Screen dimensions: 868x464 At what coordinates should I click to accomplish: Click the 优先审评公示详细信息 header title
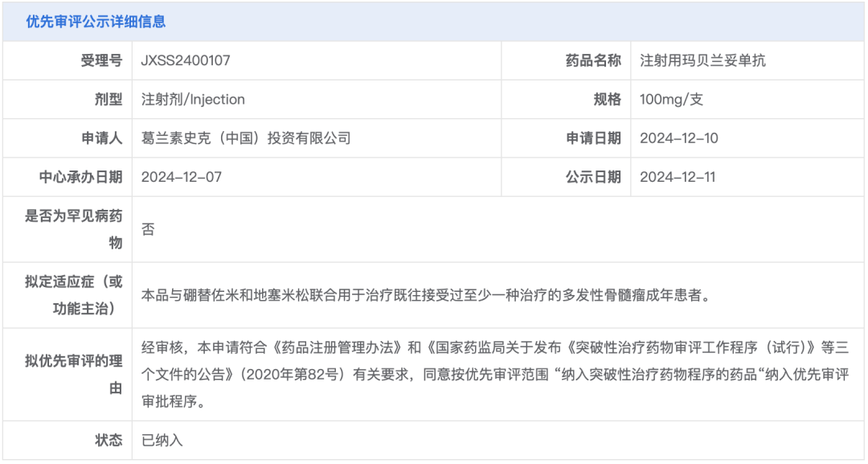(x=96, y=22)
